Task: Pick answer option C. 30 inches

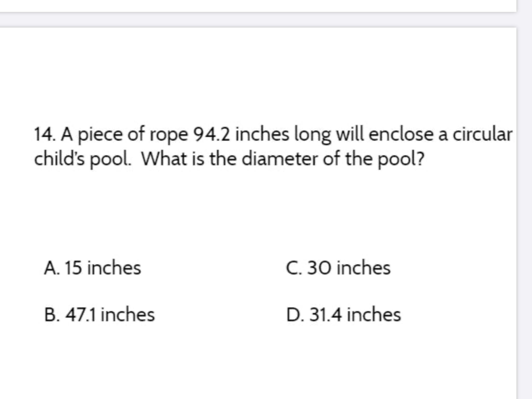Action: click(338, 268)
